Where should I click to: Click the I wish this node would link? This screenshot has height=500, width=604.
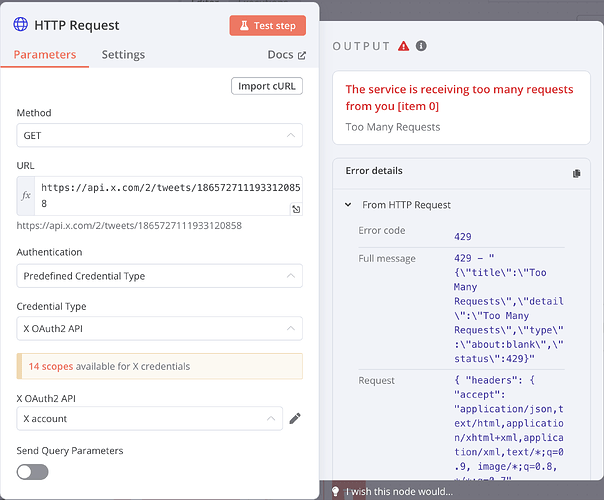(x=399, y=492)
